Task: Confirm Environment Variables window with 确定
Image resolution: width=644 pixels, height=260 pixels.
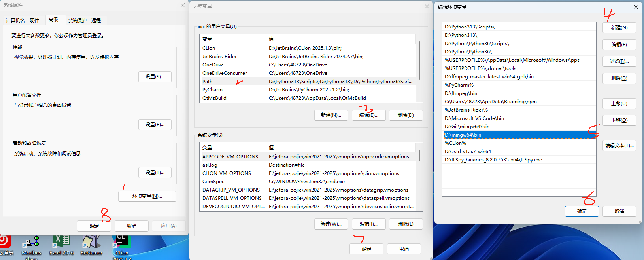Action: click(x=366, y=249)
